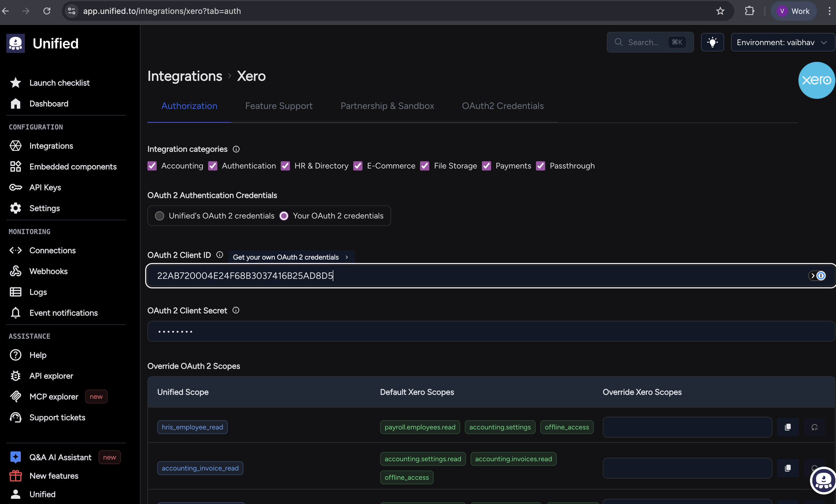Open the OAuth2 Credentials tab
The height and width of the screenshot is (504, 836).
pos(502,106)
